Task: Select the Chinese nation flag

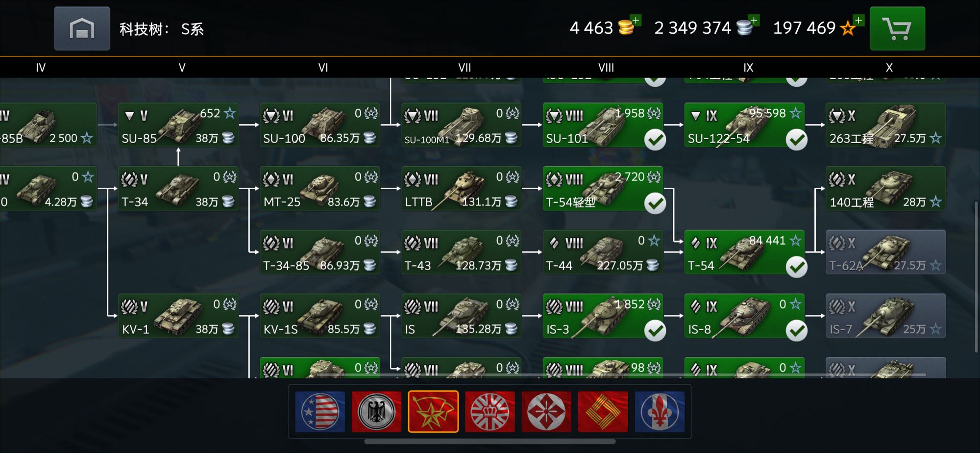Action: [603, 412]
